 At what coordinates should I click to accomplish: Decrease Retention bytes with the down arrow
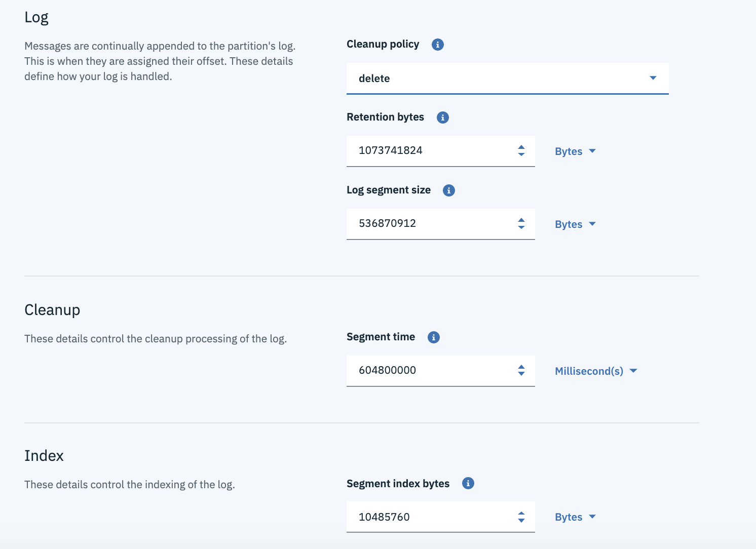pos(521,154)
